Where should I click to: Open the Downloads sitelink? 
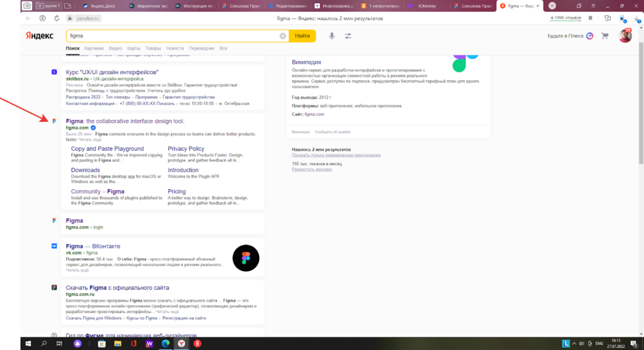86,170
